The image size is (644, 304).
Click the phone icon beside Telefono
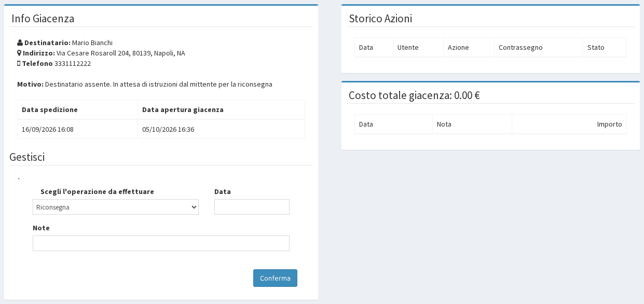point(19,63)
